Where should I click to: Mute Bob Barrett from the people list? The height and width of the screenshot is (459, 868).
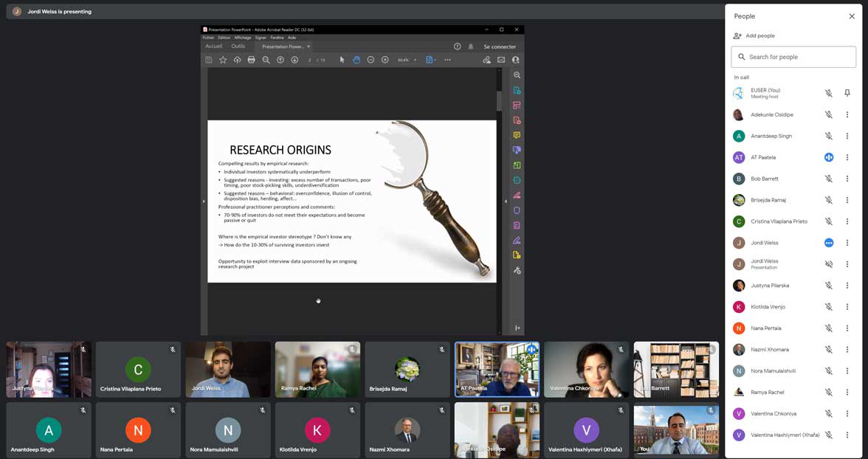click(828, 179)
